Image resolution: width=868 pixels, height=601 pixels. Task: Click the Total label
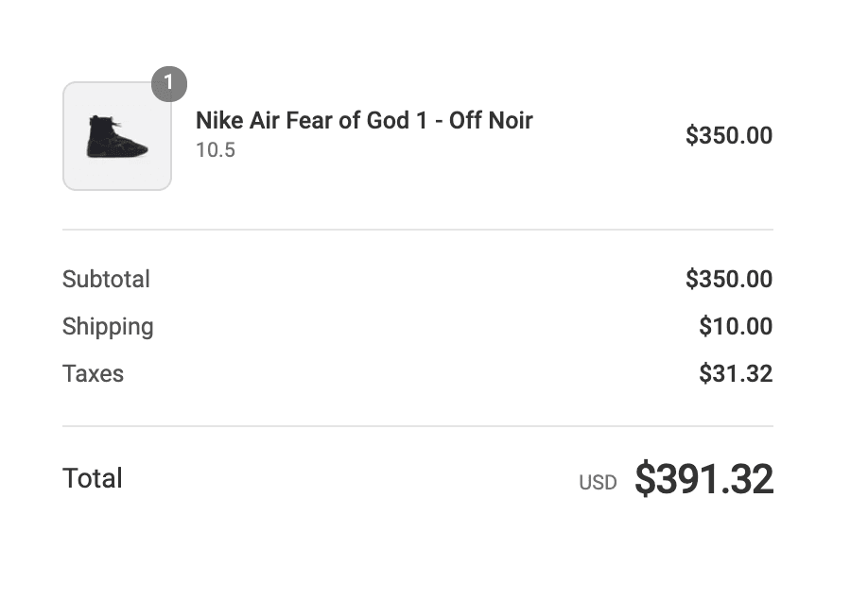click(x=93, y=478)
